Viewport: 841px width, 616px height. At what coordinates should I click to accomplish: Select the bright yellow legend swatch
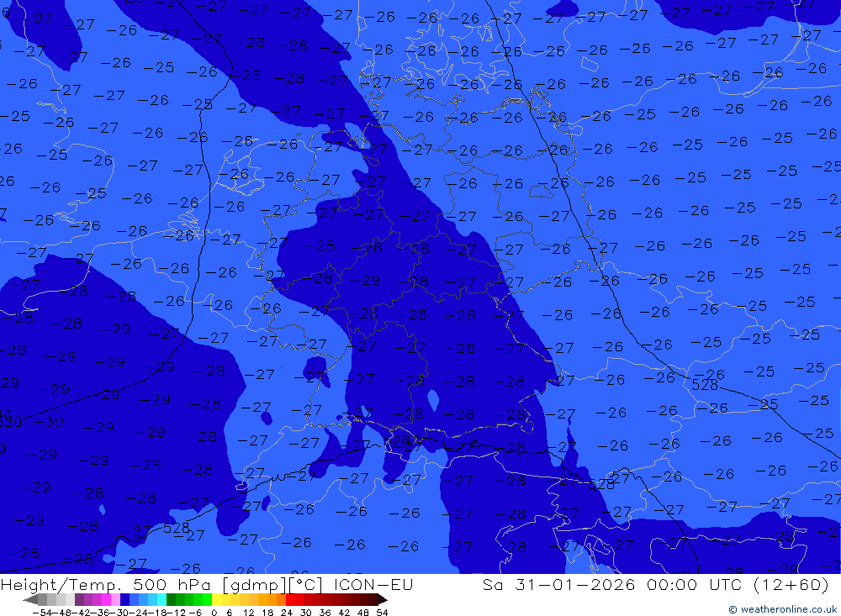[217, 600]
